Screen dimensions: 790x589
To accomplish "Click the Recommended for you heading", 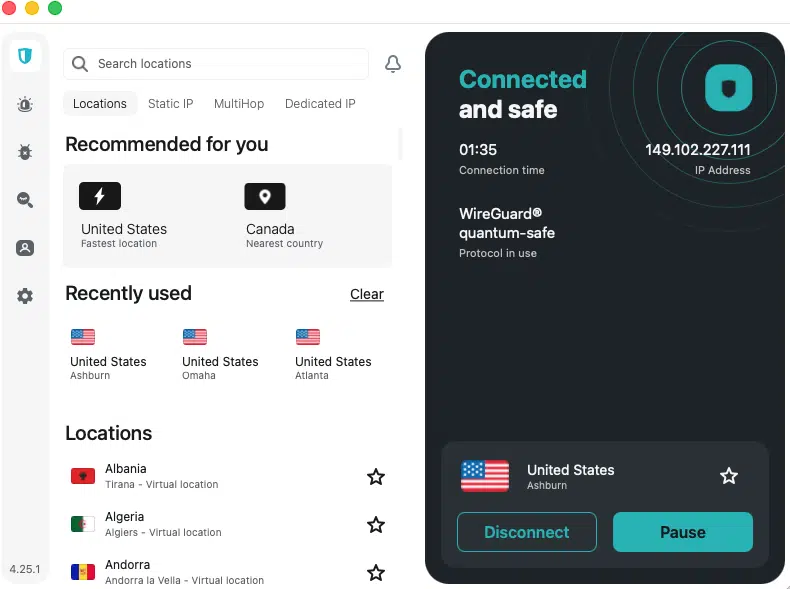I will pos(167,145).
